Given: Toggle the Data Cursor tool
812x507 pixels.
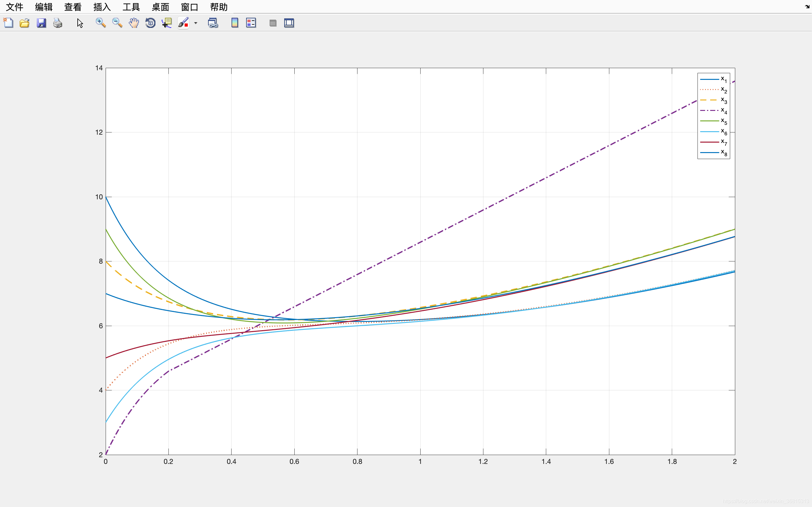Looking at the screenshot, I should [167, 23].
